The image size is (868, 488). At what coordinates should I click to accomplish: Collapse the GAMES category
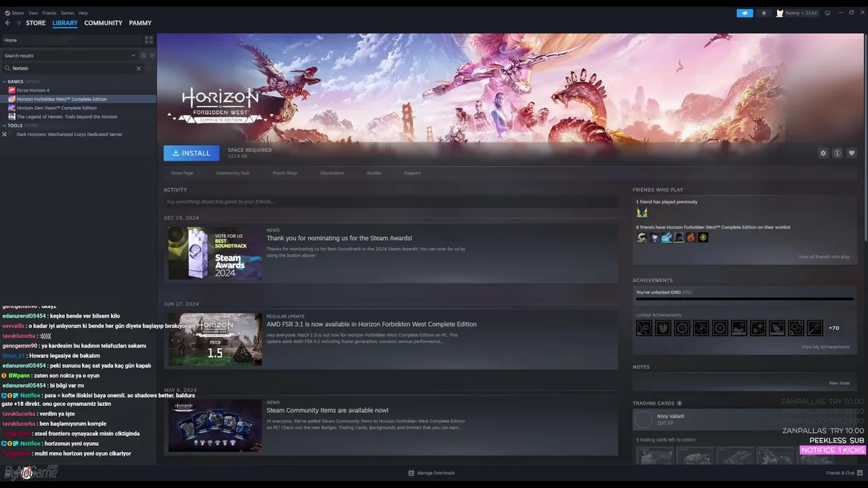pyautogui.click(x=4, y=81)
